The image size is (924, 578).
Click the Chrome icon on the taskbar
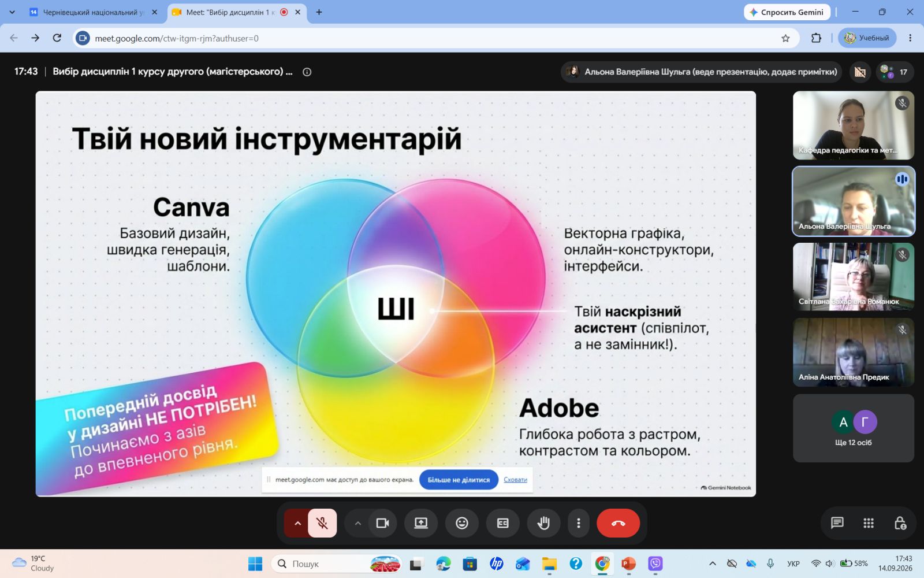[x=602, y=564]
